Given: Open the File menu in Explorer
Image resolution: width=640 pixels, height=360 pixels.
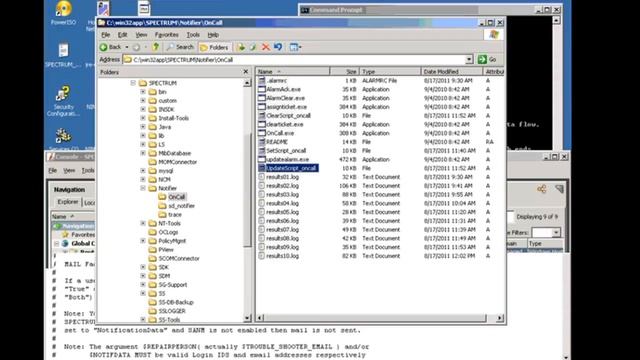Looking at the screenshot, I should tap(105, 35).
